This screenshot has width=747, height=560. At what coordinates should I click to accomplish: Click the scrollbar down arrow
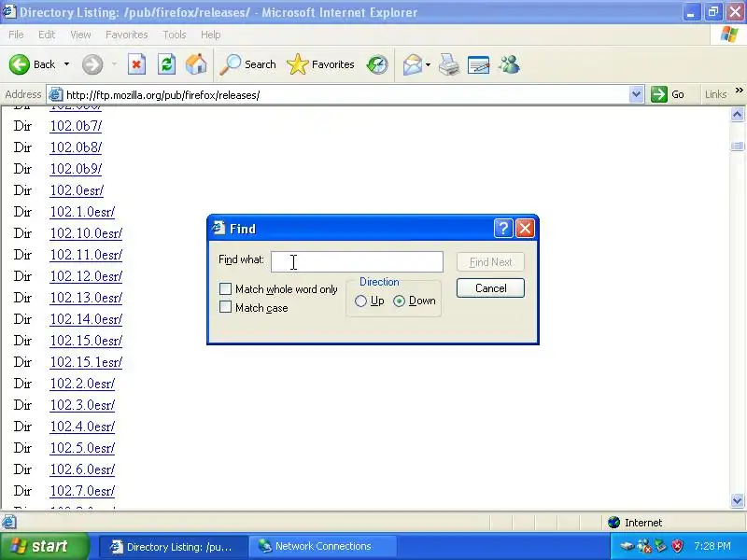click(737, 500)
